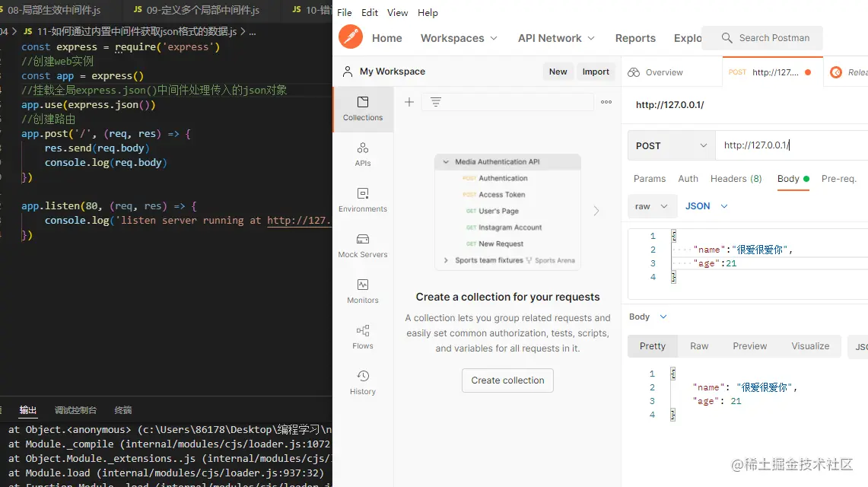Open the APIs sidebar panel
The width and height of the screenshot is (868, 487).
coord(363,154)
